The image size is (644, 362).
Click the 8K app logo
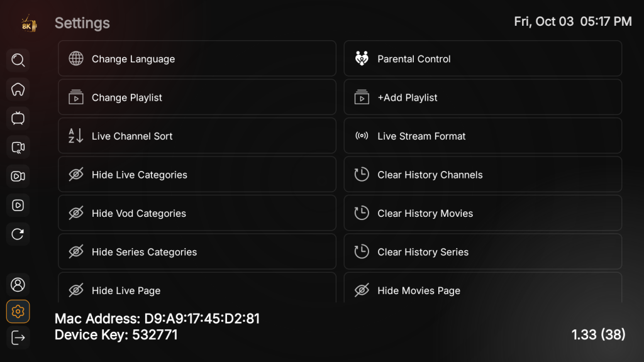tap(29, 25)
